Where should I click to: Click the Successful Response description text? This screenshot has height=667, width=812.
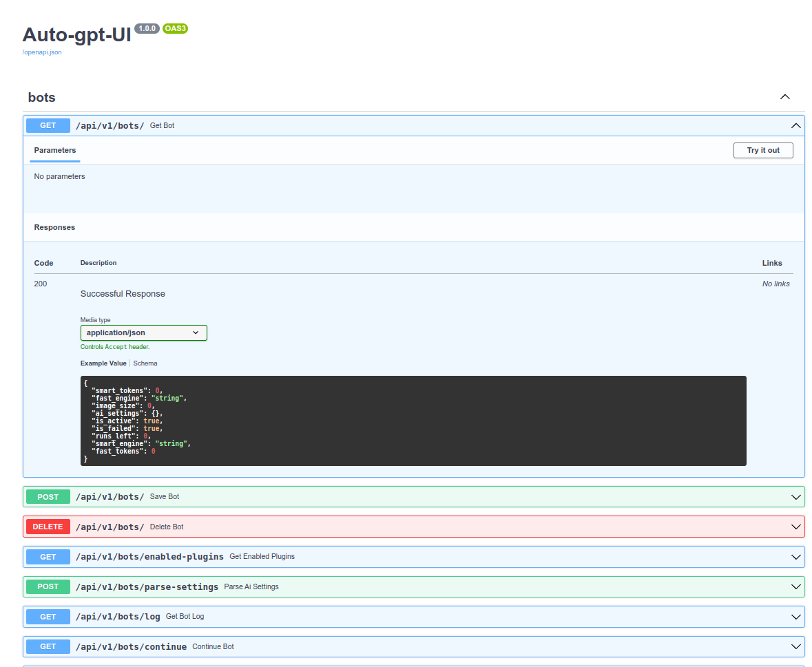tap(123, 294)
